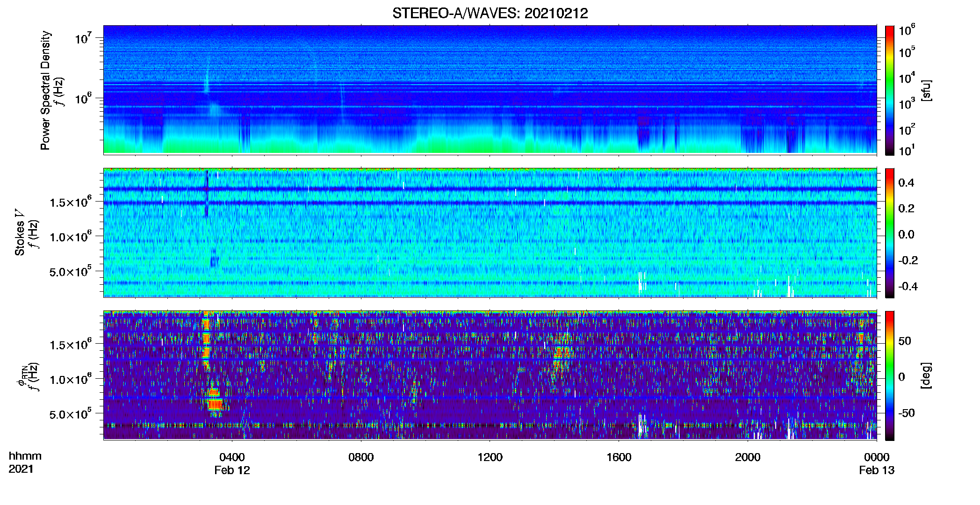Click the '0800' time tick label
This screenshot has height=505, width=980.
point(361,457)
